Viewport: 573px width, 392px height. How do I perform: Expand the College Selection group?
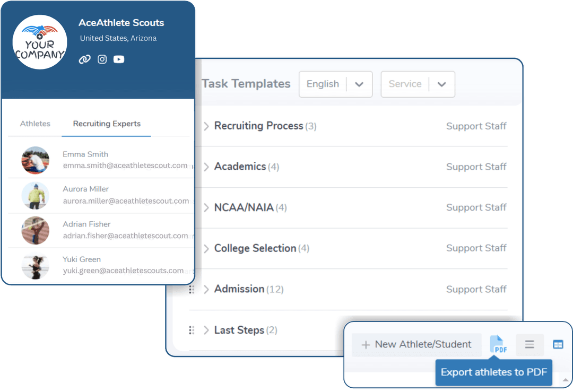pyautogui.click(x=206, y=249)
